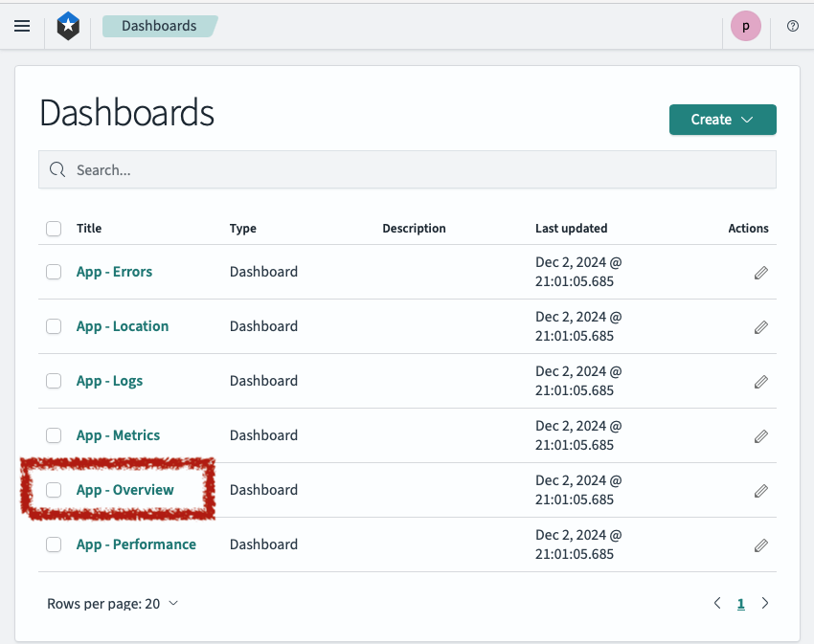Edit the App - Overview dashboard
The width and height of the screenshot is (814, 644).
click(x=760, y=490)
